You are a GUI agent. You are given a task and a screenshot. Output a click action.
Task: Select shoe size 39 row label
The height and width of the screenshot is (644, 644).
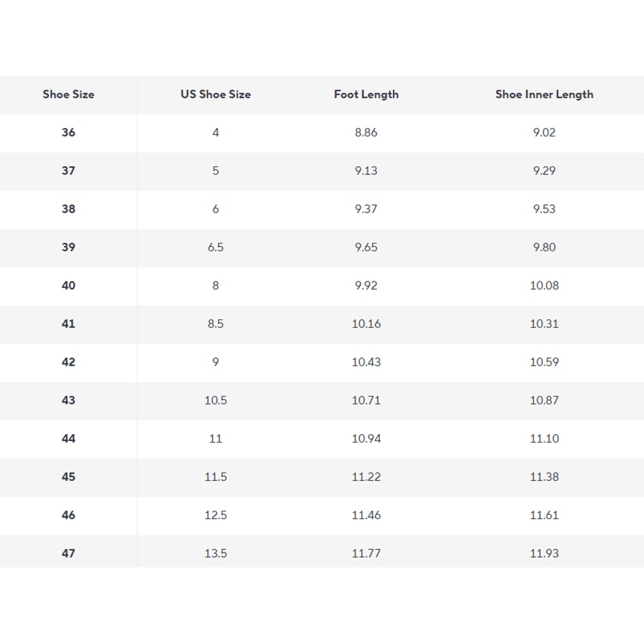point(68,247)
